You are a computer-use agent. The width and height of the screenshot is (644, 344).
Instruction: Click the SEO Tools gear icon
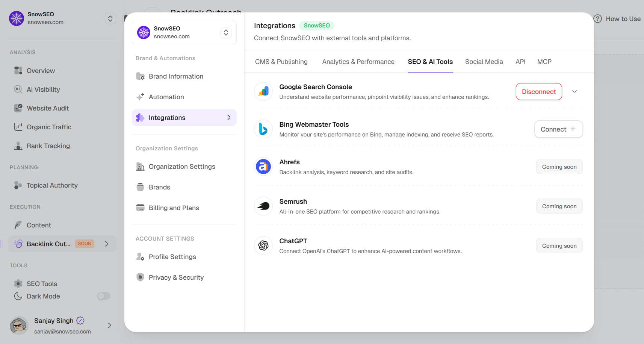18,284
